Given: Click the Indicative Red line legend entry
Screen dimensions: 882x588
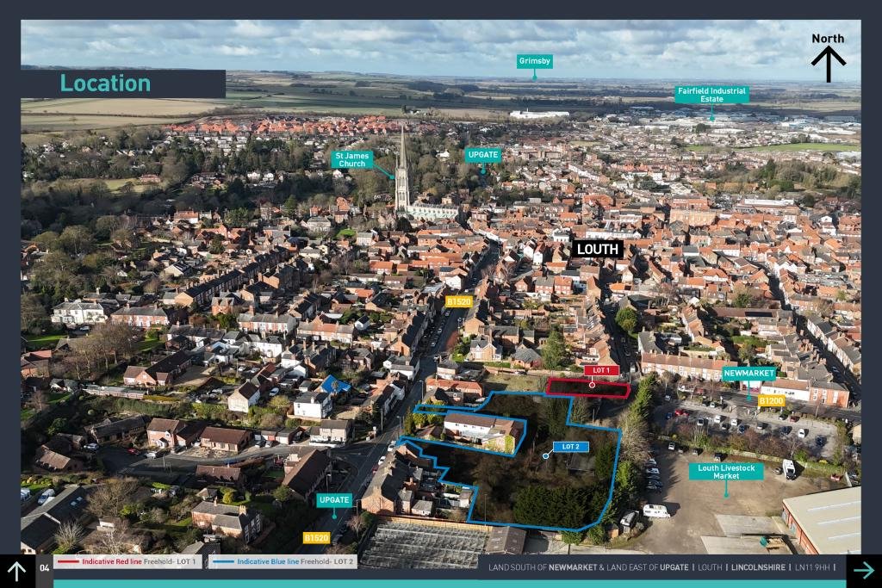Looking at the screenshot, I should (129, 562).
